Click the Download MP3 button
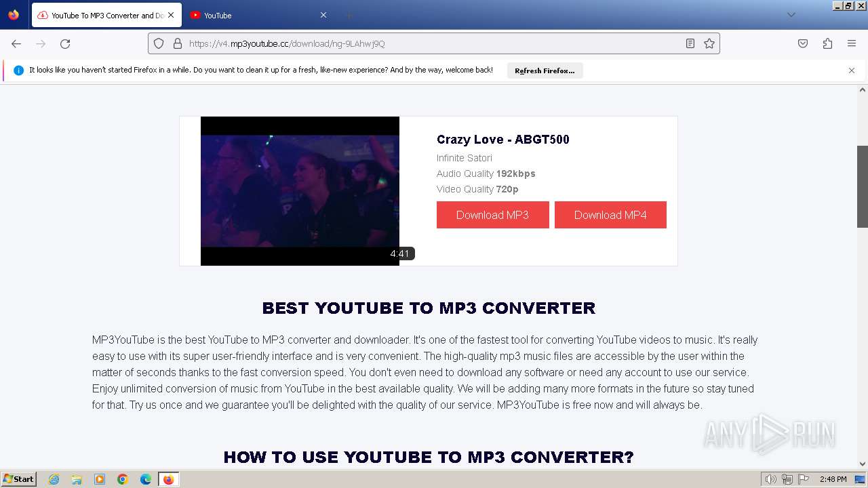This screenshot has height=488, width=868. coord(492,215)
